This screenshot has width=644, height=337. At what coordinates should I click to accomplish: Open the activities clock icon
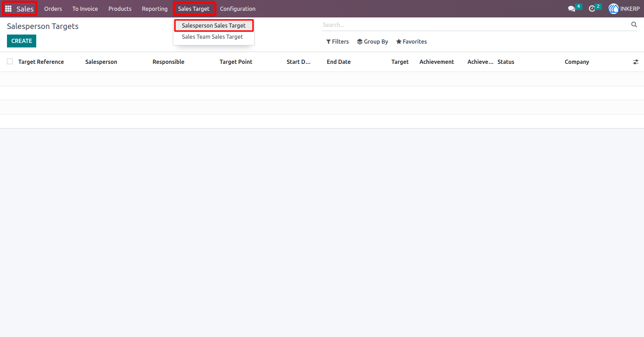[592, 9]
